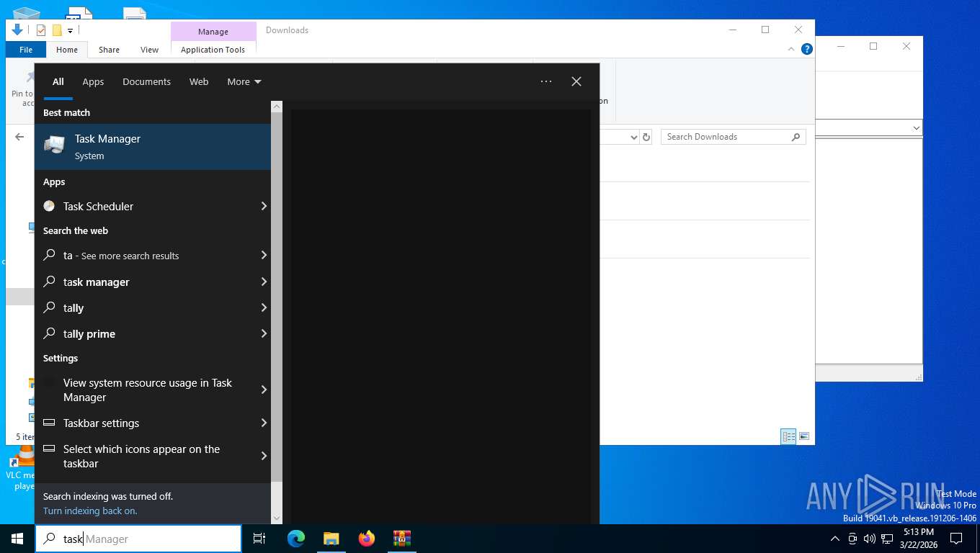Click 'Turn indexing back on' link
The image size is (980, 553).
tap(90, 511)
